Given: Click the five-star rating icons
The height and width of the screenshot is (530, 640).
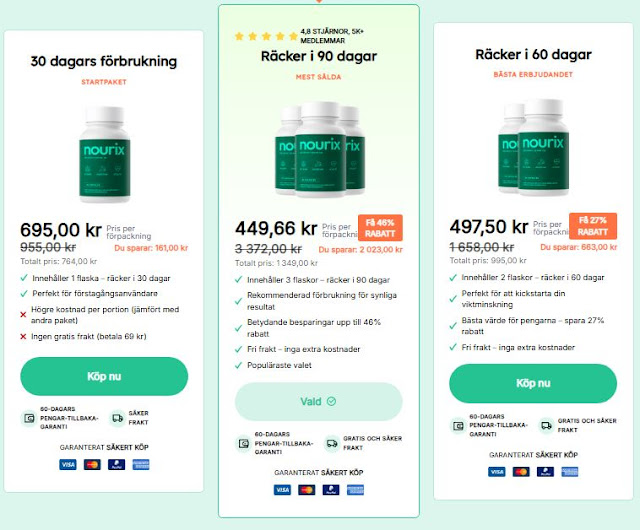Looking at the screenshot, I should tap(267, 36).
